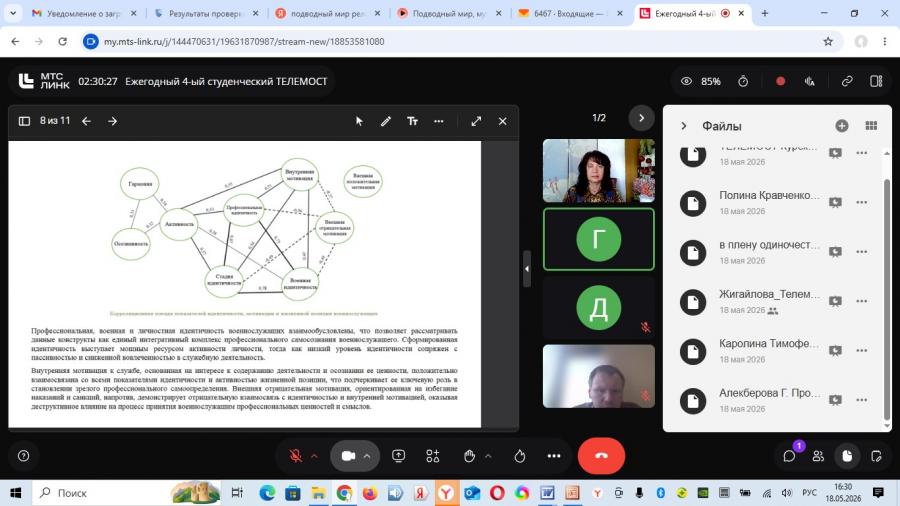The image size is (900, 506).
Task: Select the pencil drawing tool in presentation toolbar
Action: (x=386, y=121)
